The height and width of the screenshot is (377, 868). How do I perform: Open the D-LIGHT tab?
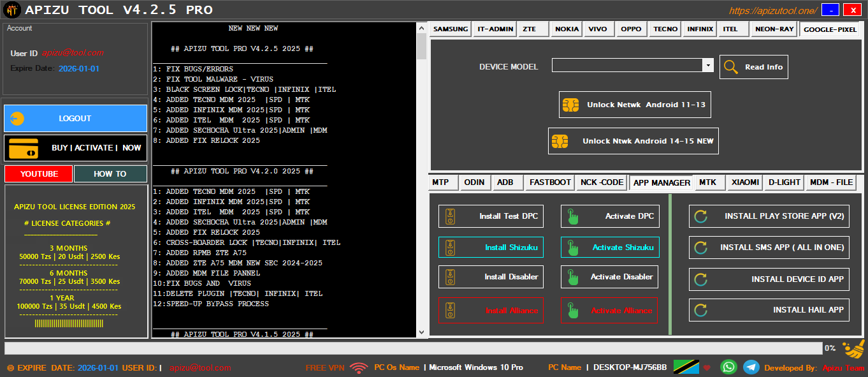pos(784,182)
